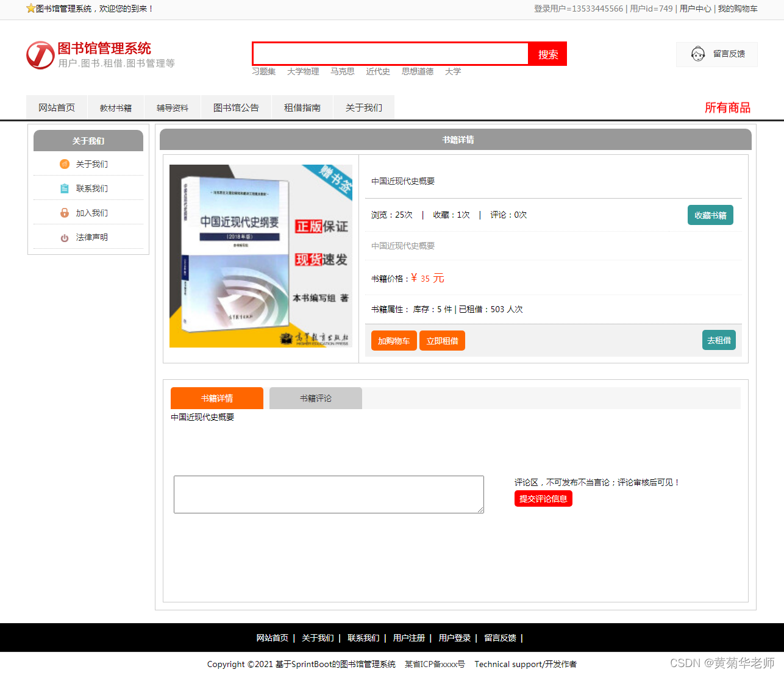Image resolution: width=784 pixels, height=675 pixels.
Task: Click the 书籍详情 gray panel header
Action: tap(455, 140)
